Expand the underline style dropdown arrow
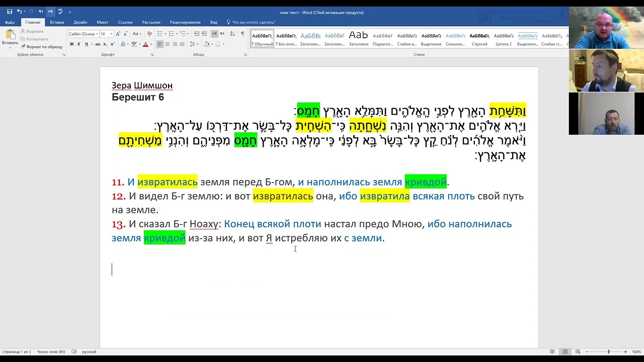 click(x=92, y=44)
